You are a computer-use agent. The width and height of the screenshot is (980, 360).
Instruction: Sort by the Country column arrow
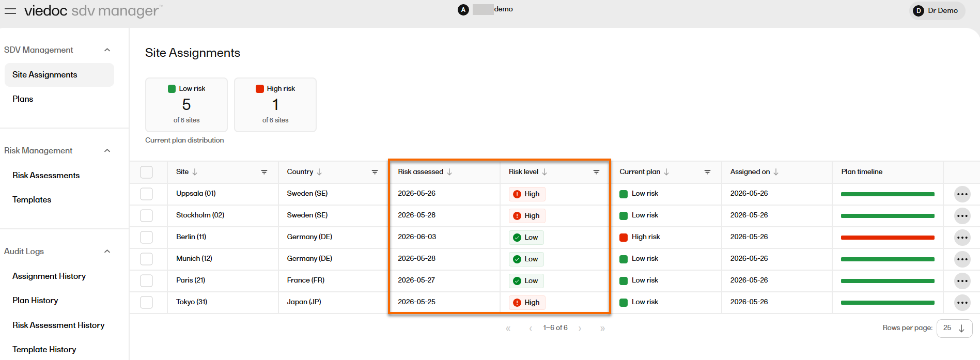click(319, 172)
